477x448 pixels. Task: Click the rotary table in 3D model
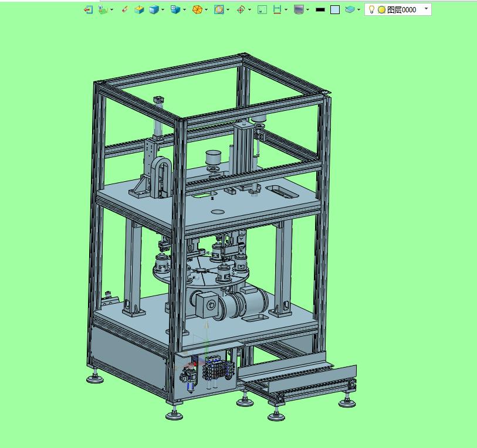point(201,271)
